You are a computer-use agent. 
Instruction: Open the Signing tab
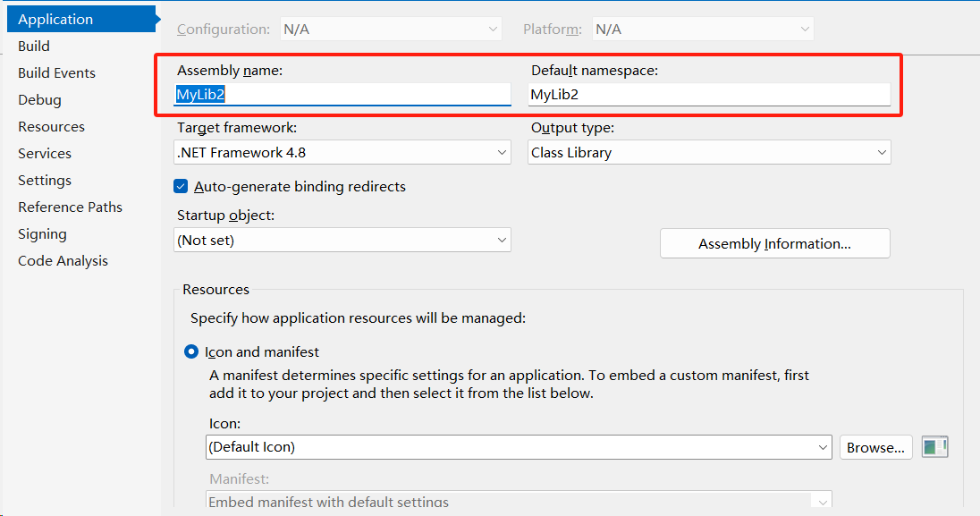(42, 234)
